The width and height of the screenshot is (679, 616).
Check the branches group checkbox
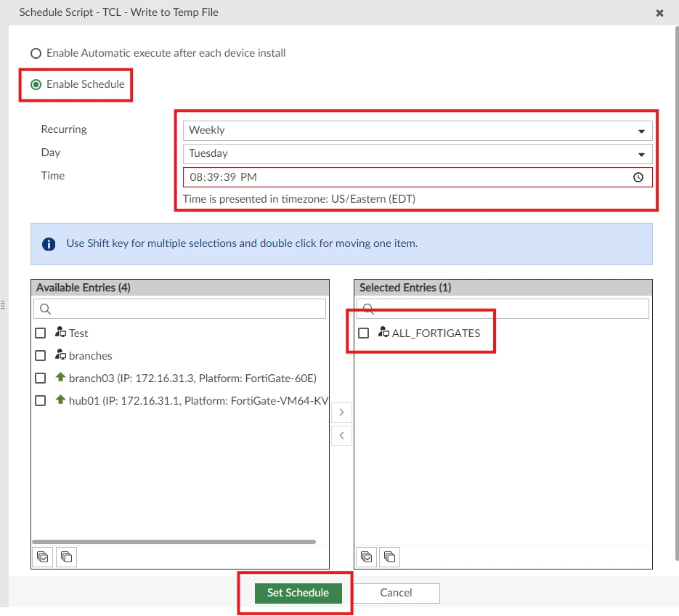click(x=40, y=356)
